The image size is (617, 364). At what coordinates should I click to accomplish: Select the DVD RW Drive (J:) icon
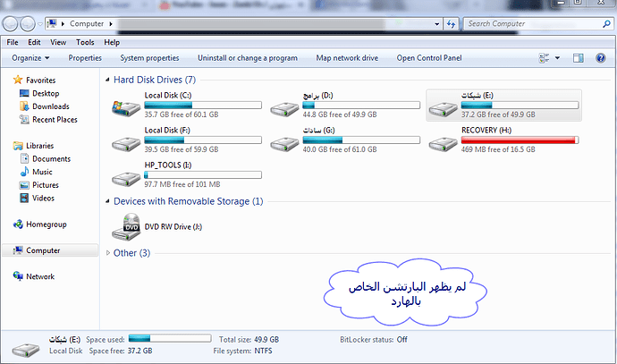(126, 226)
